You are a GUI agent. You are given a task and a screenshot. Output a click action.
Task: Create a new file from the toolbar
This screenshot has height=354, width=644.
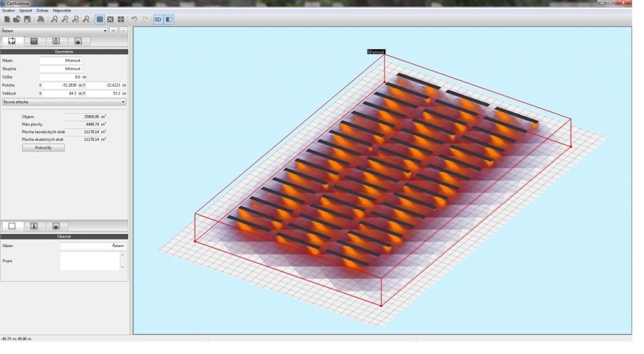coord(7,20)
